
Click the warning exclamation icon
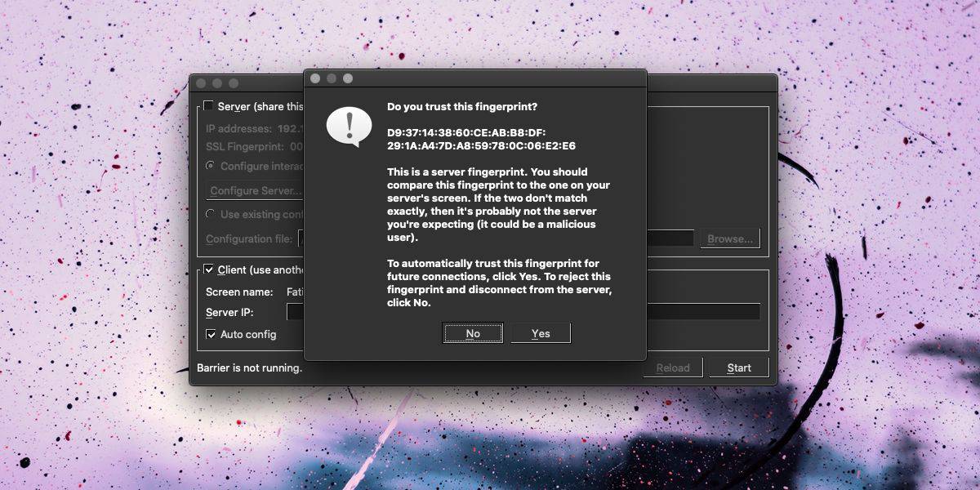pos(350,127)
